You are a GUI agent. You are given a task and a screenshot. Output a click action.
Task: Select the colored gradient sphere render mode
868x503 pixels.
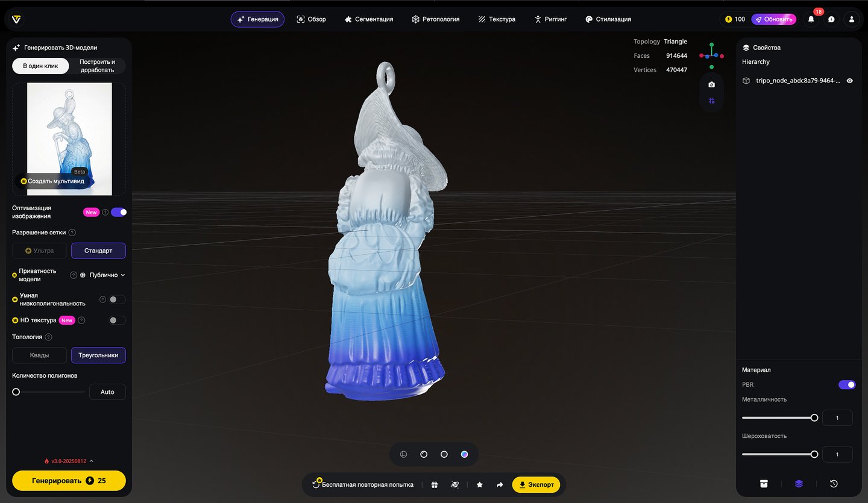(x=464, y=454)
